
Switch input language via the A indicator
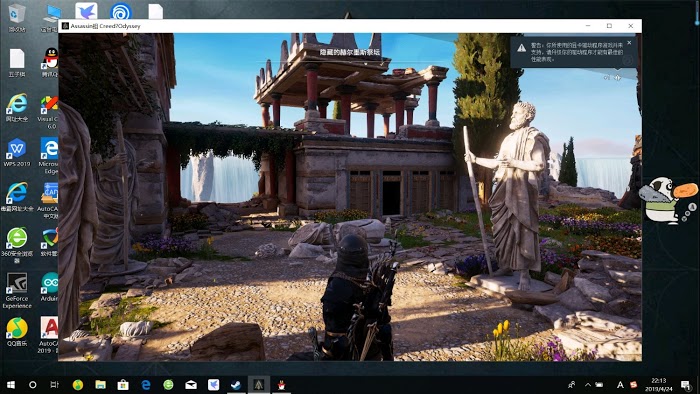pyautogui.click(x=620, y=385)
